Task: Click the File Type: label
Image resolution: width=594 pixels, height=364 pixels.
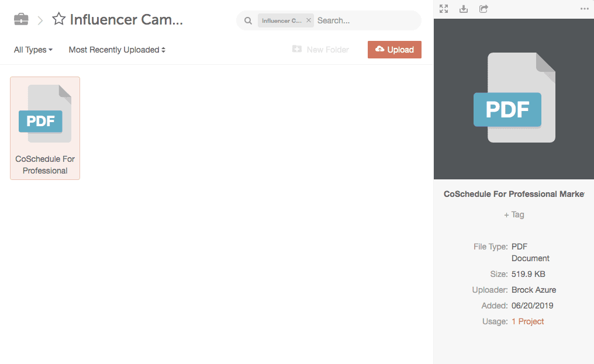Action: click(491, 247)
